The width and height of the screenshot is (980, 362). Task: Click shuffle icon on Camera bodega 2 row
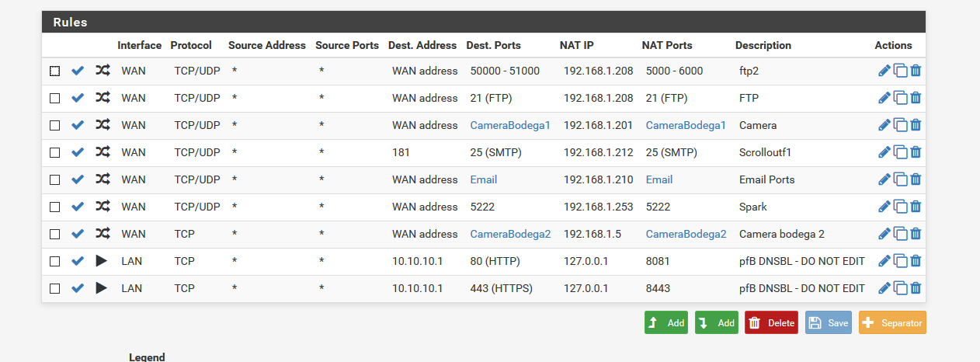click(x=102, y=234)
